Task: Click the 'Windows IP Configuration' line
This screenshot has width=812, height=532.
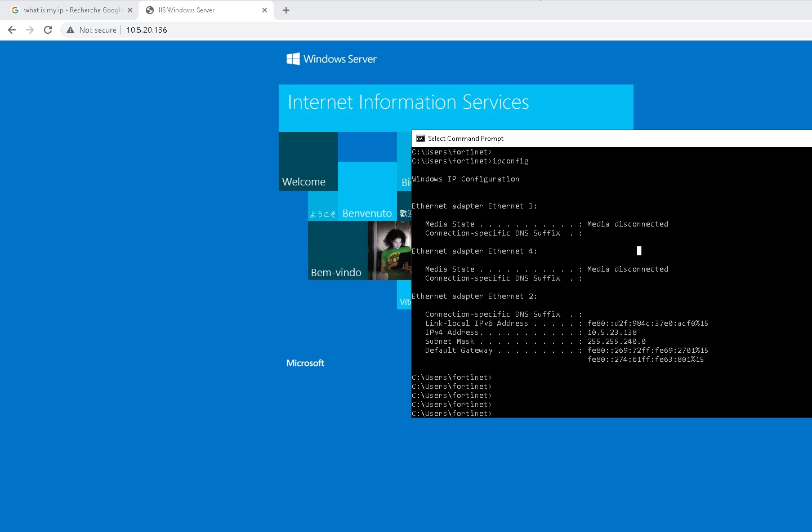Action: 466,179
